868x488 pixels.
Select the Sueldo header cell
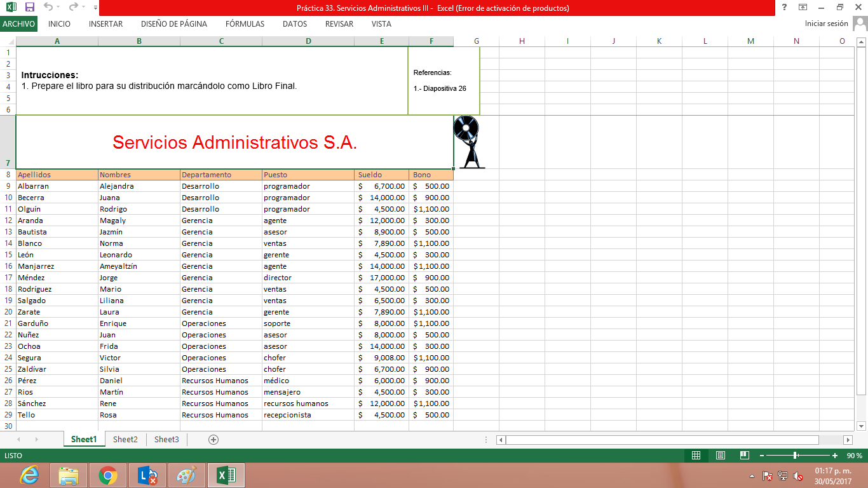[x=381, y=175]
